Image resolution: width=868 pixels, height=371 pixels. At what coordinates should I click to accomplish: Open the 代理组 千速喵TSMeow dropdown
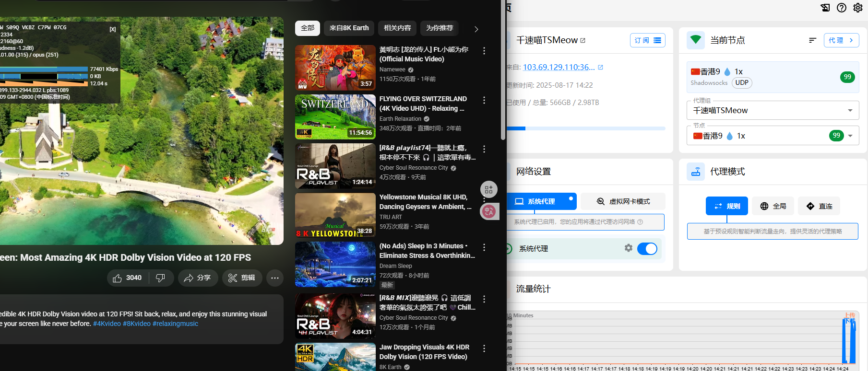coord(773,110)
